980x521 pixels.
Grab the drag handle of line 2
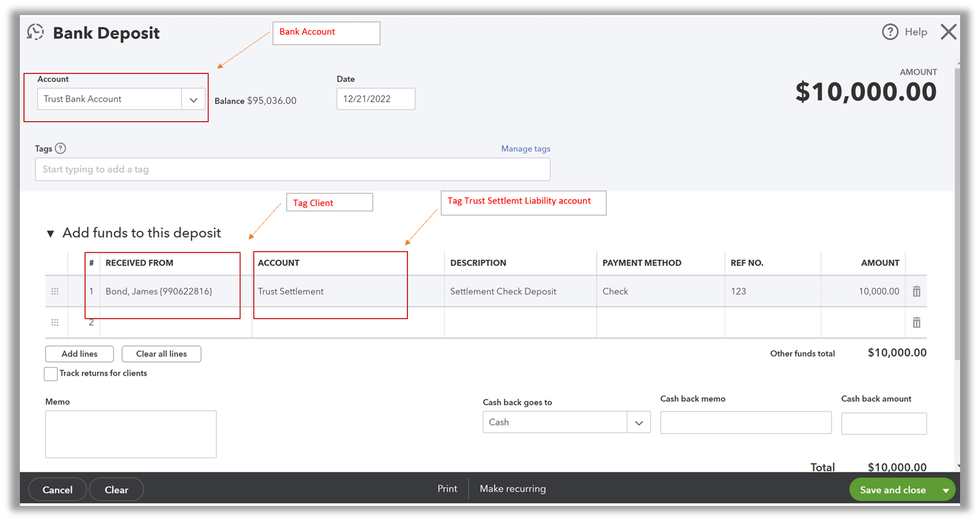point(55,323)
